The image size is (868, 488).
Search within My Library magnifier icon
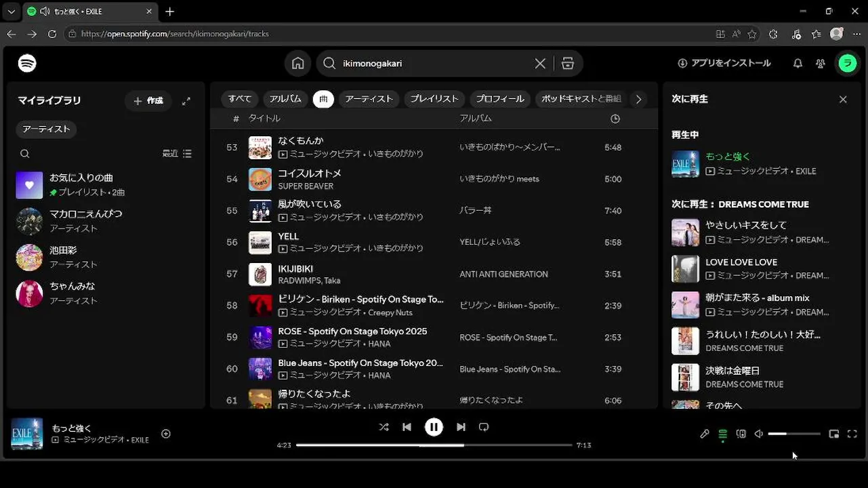(x=25, y=154)
